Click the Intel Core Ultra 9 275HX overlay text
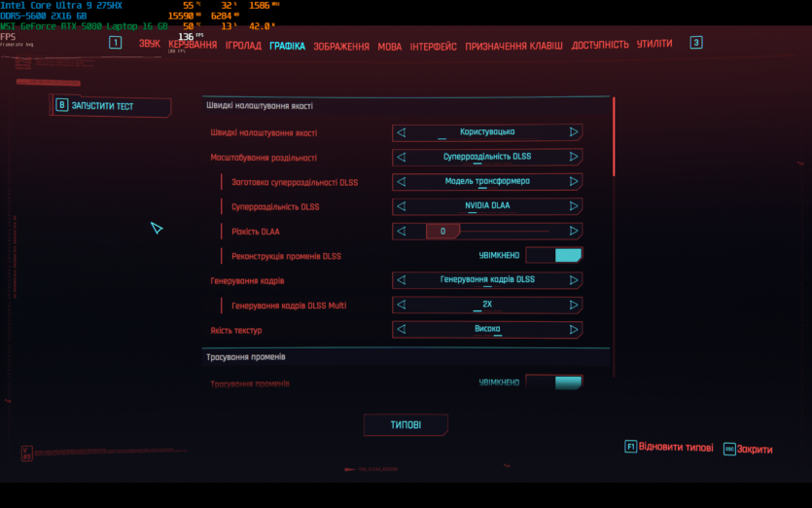This screenshot has height=508, width=812. coord(61,6)
